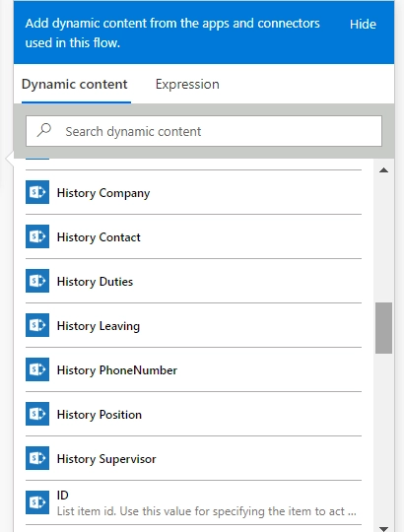The height and width of the screenshot is (532, 404).
Task: Click SharePoint icon beside History Leaving
Action: point(37,325)
